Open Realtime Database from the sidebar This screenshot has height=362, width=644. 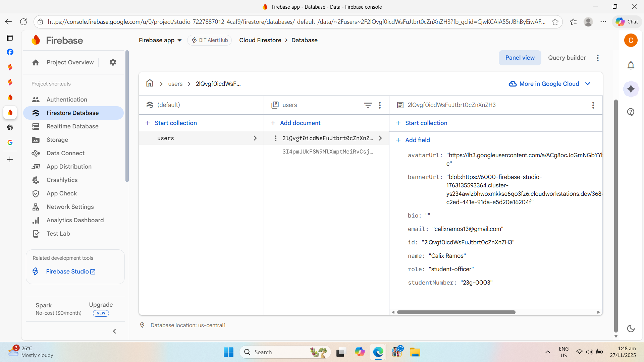[x=72, y=126]
